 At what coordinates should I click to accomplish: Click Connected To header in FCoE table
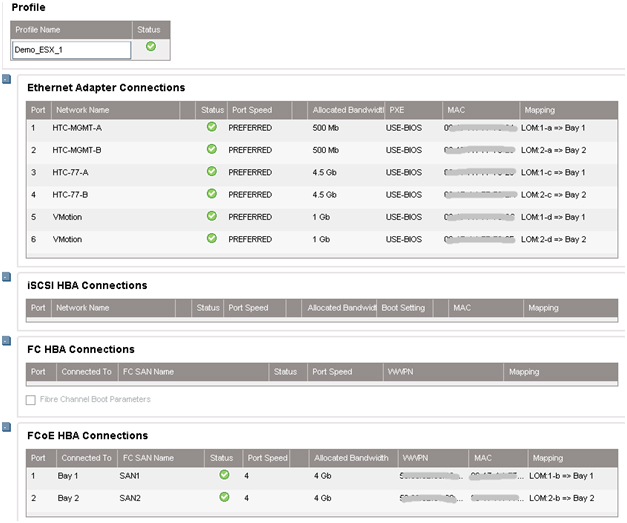coord(86,458)
